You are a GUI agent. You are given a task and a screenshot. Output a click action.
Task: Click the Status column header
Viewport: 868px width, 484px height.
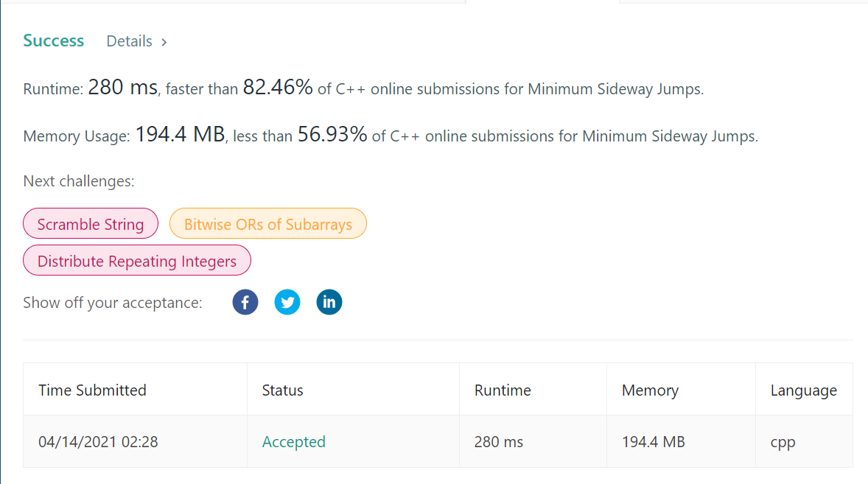coord(282,389)
